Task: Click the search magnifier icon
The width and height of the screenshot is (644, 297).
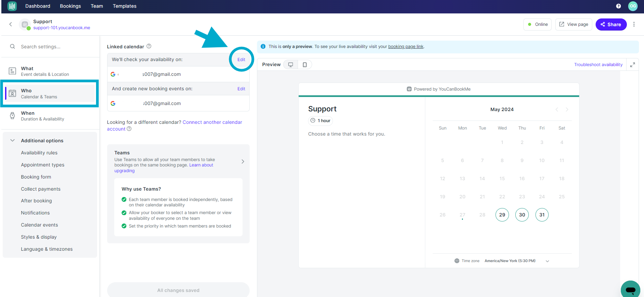Action: pos(12,47)
